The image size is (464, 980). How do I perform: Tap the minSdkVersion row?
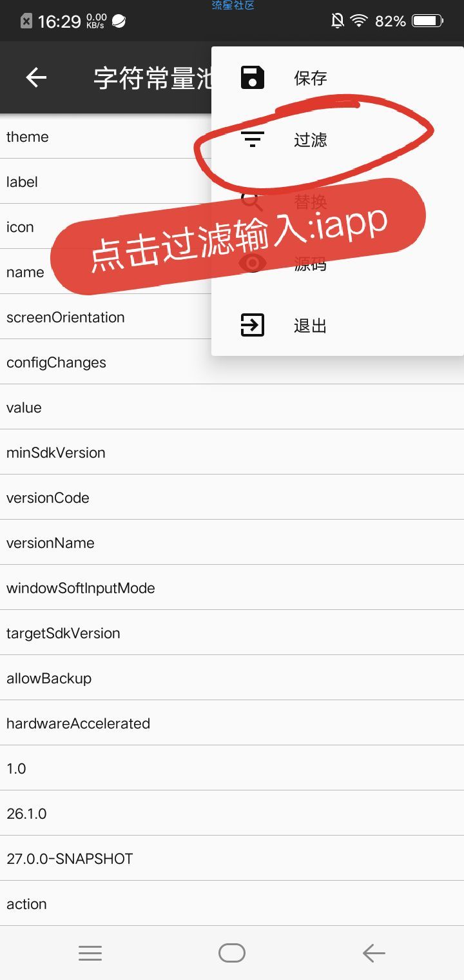pyautogui.click(x=232, y=453)
